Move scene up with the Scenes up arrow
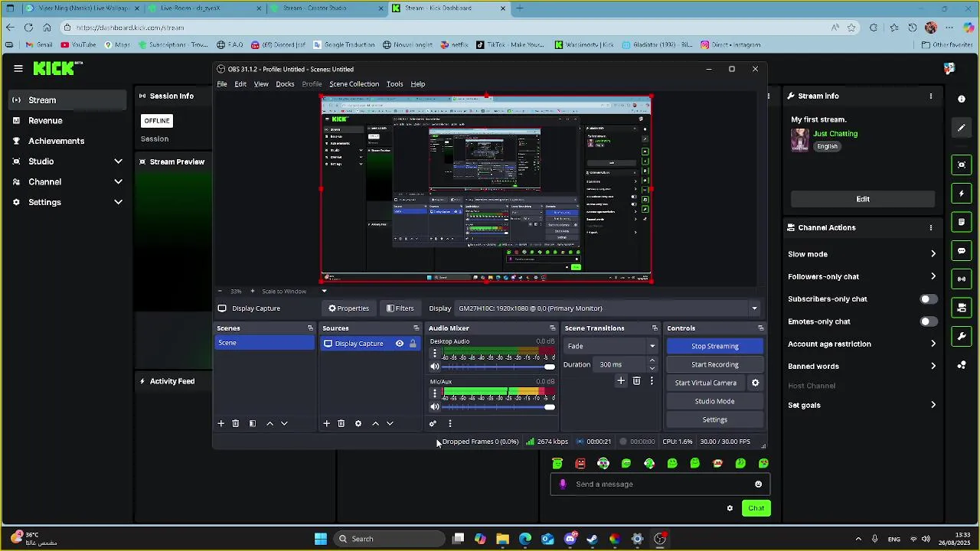Screen dimensions: 980x551 point(269,423)
